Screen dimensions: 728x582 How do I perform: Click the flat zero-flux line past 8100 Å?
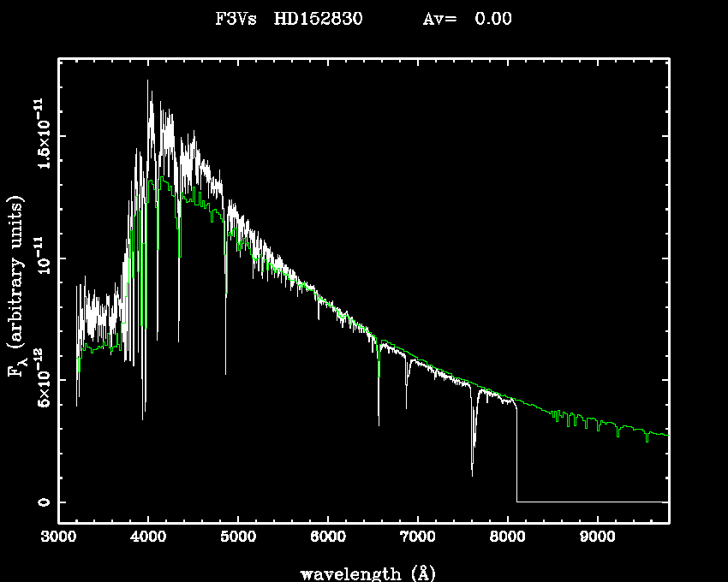tap(591, 502)
